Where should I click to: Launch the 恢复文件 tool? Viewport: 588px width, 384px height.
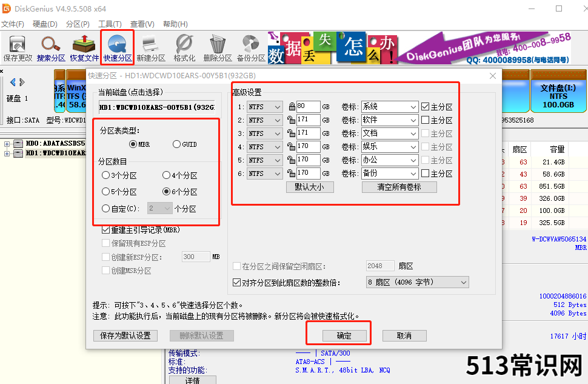pos(84,49)
